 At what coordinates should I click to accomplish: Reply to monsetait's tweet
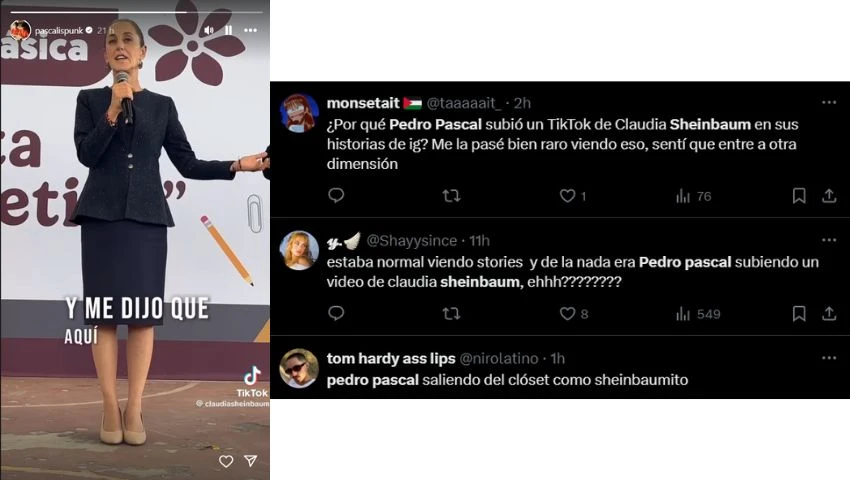(336, 195)
